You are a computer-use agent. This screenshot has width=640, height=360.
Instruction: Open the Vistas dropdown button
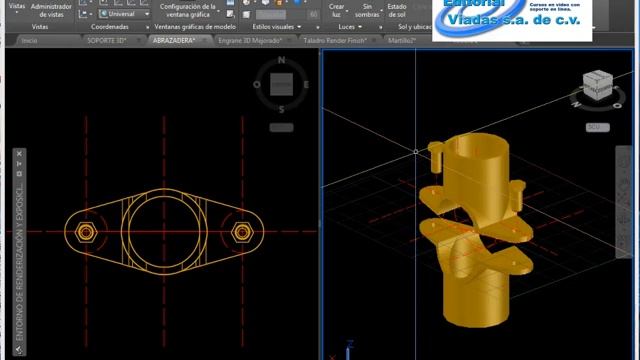coord(17,8)
